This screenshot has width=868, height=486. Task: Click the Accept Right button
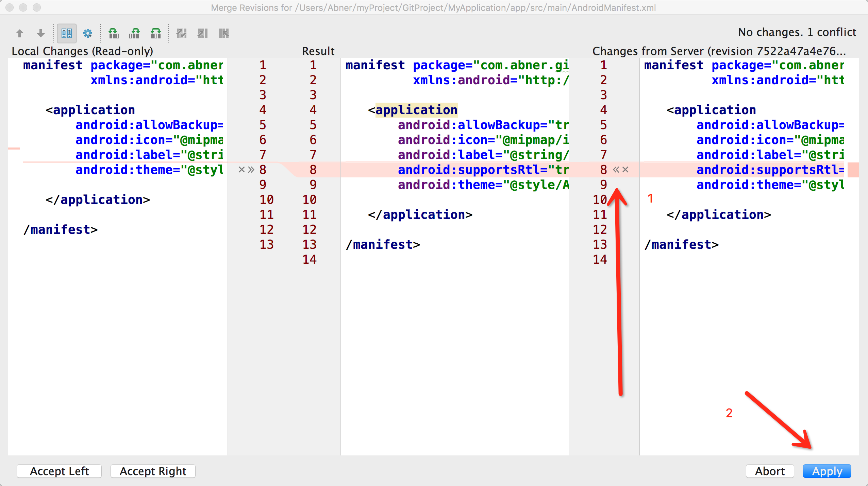(x=153, y=471)
